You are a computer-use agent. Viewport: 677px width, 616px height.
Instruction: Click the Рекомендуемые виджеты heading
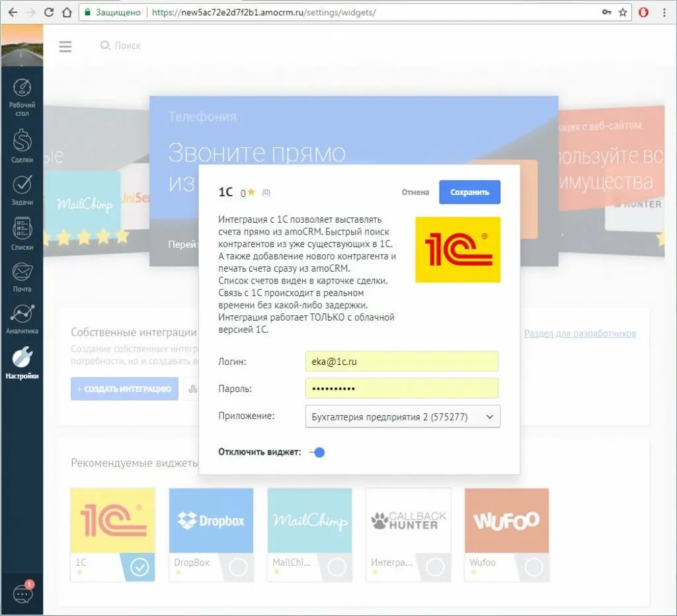click(x=135, y=463)
